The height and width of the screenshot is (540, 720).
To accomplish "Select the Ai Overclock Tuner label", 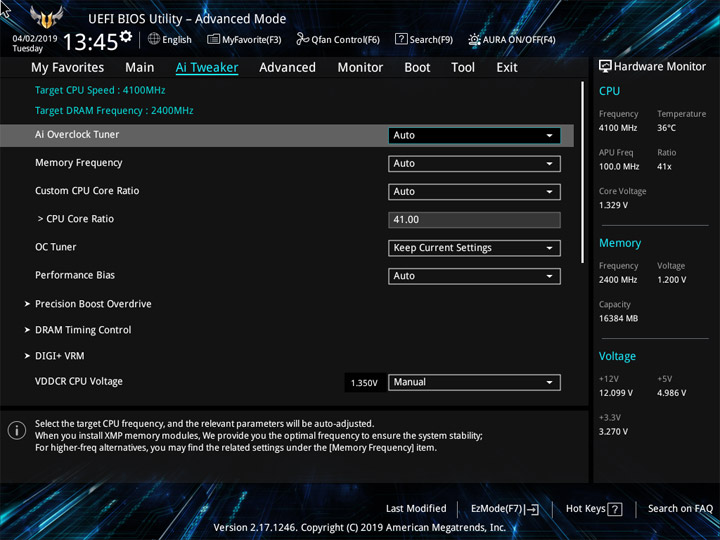I will 77,135.
